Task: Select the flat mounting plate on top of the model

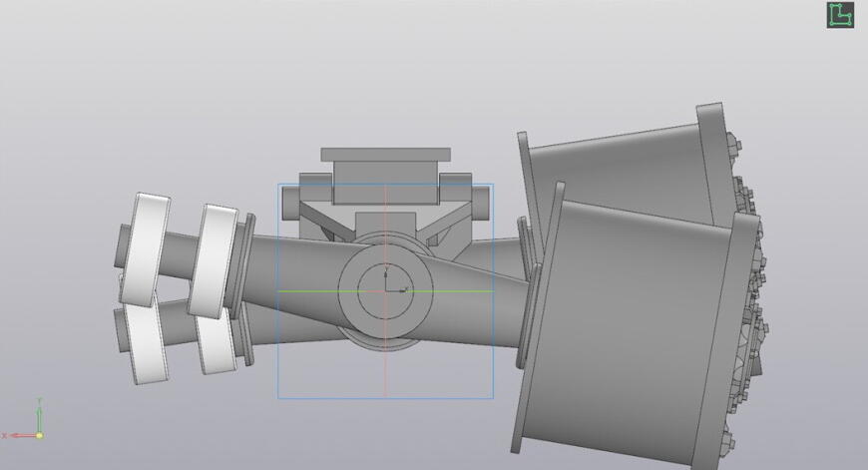Action: [386, 155]
